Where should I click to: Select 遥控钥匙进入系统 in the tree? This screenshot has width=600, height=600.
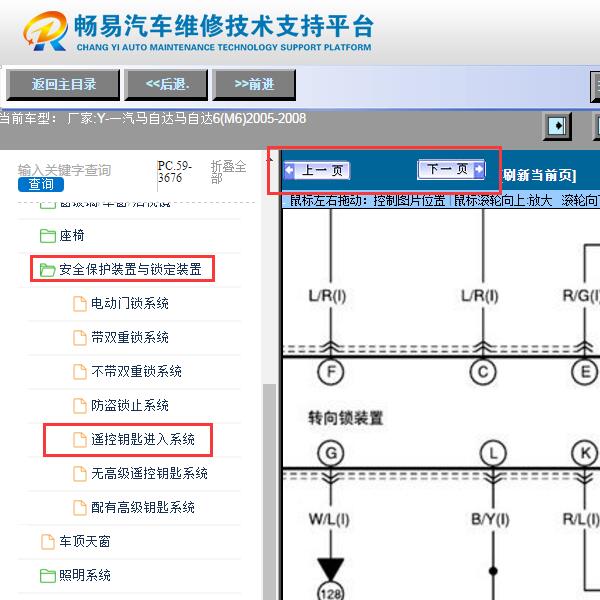coord(143,440)
